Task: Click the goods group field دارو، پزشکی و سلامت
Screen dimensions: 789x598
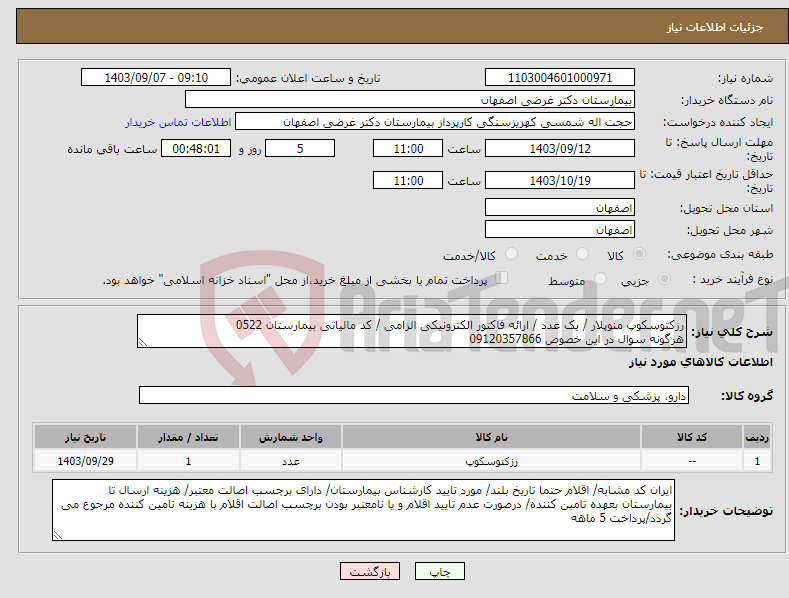Action: pyautogui.click(x=414, y=395)
